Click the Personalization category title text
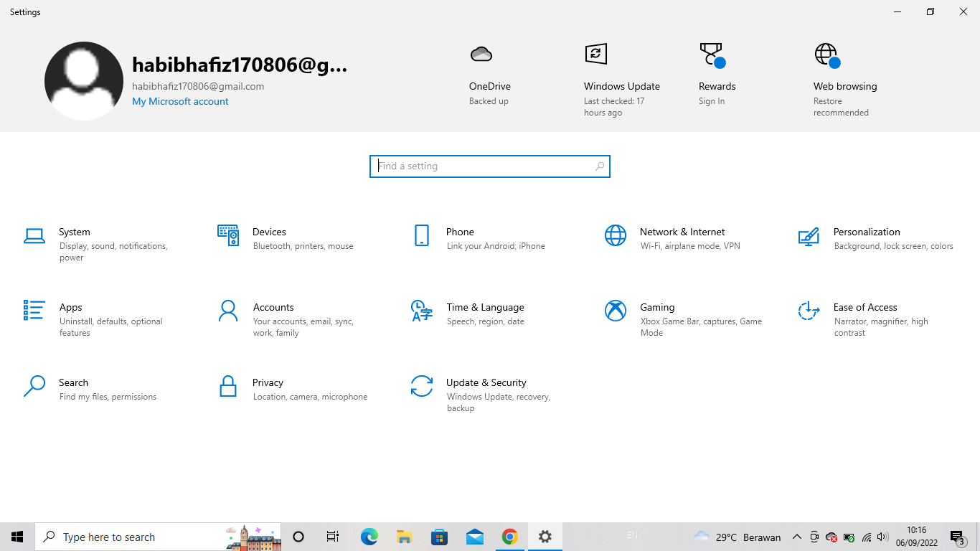The height and width of the screenshot is (551, 980). pyautogui.click(x=867, y=232)
